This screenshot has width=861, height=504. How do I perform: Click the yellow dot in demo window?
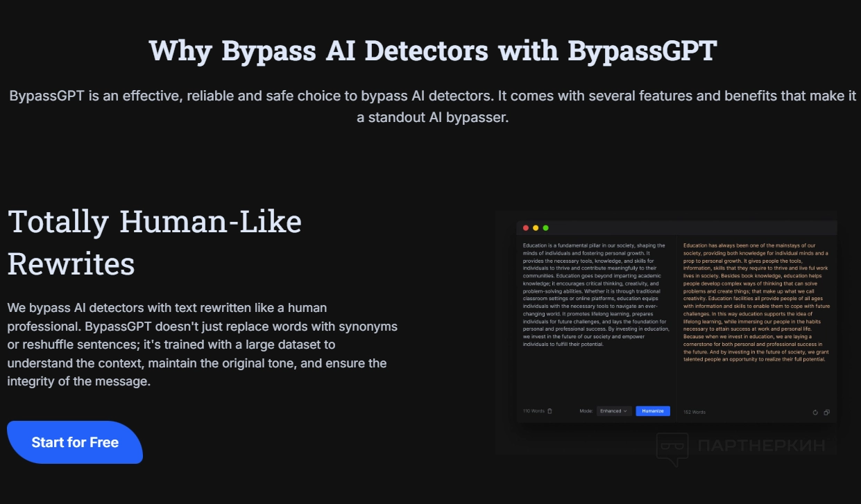pos(536,228)
